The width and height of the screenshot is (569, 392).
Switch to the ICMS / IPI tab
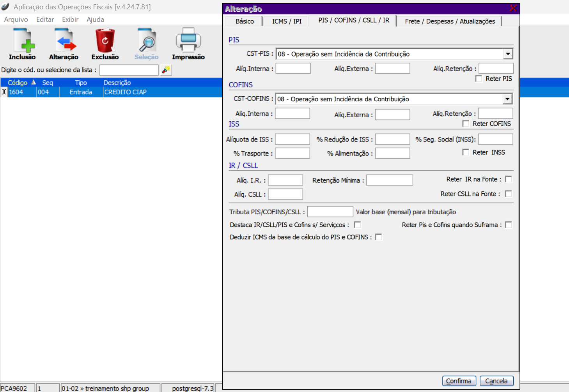point(287,21)
